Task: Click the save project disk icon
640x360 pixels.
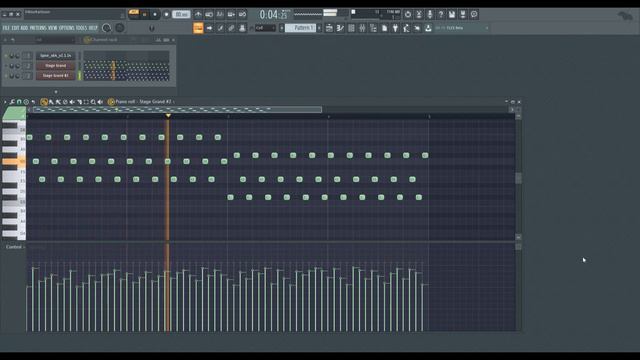Action: point(452,14)
